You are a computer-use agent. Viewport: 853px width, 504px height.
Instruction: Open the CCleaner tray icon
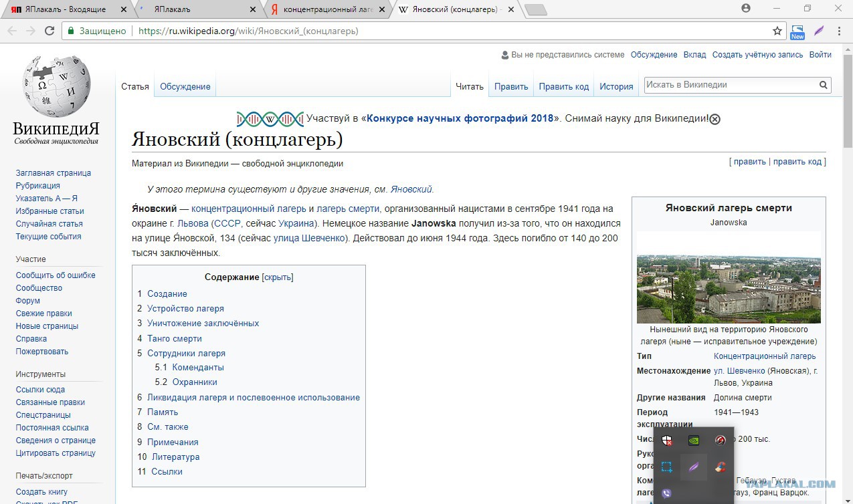pyautogui.click(x=721, y=467)
